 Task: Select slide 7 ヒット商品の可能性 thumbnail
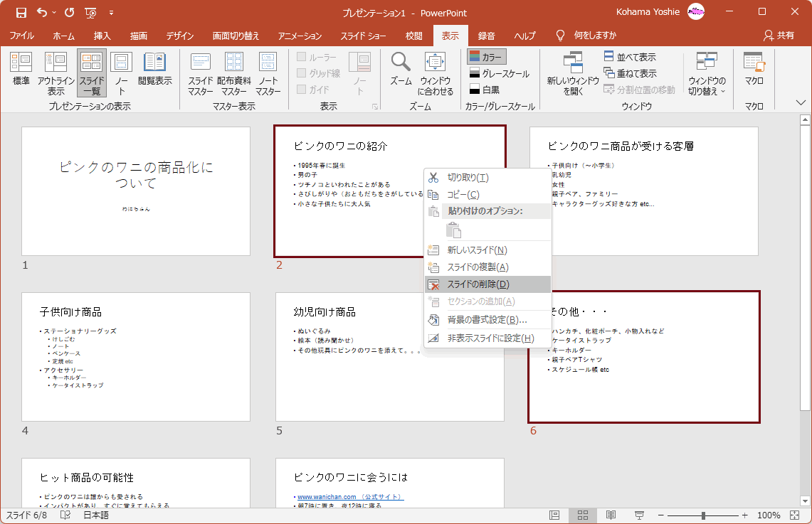(136, 483)
